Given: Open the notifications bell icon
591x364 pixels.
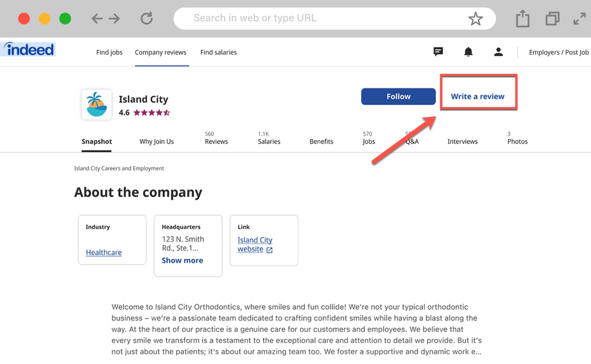Looking at the screenshot, I should click(469, 52).
